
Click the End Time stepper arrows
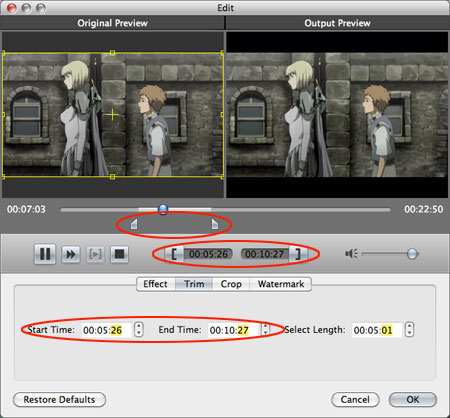tap(265, 330)
